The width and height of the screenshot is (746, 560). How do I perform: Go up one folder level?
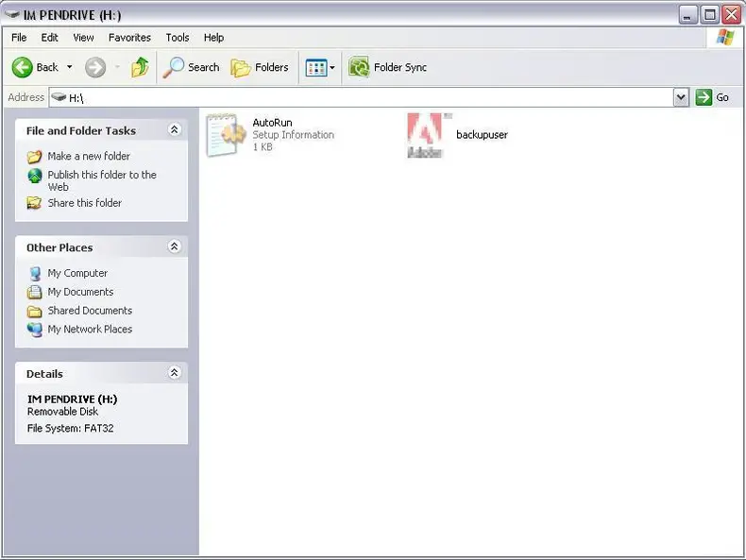pos(140,67)
